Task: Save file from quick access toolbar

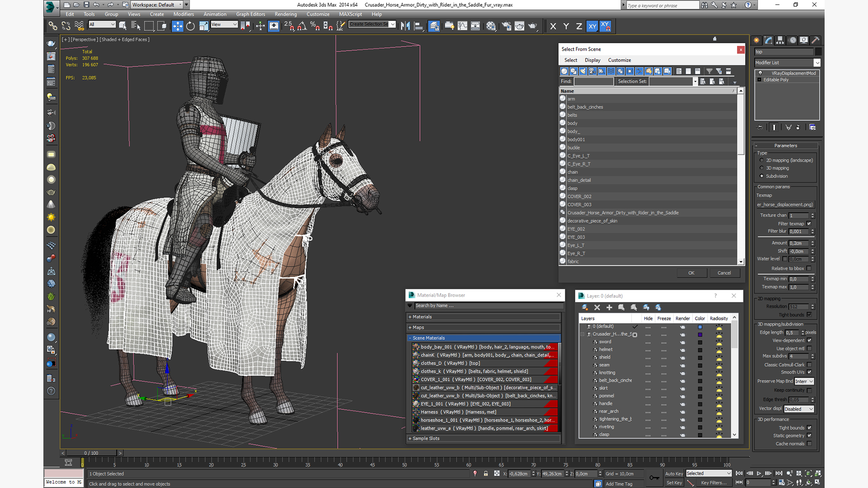Action: click(x=86, y=5)
